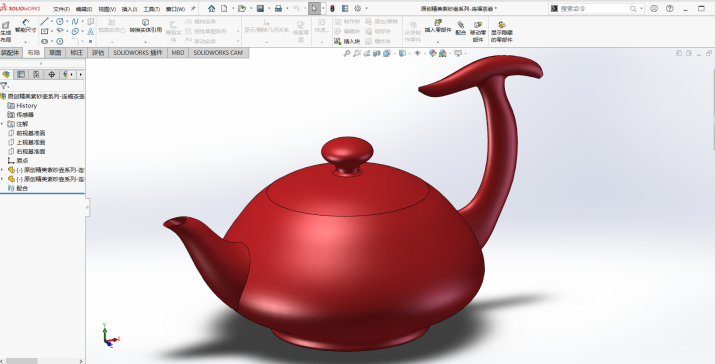Open the Options gear icon
The height and width of the screenshot is (364, 715).
click(x=358, y=8)
